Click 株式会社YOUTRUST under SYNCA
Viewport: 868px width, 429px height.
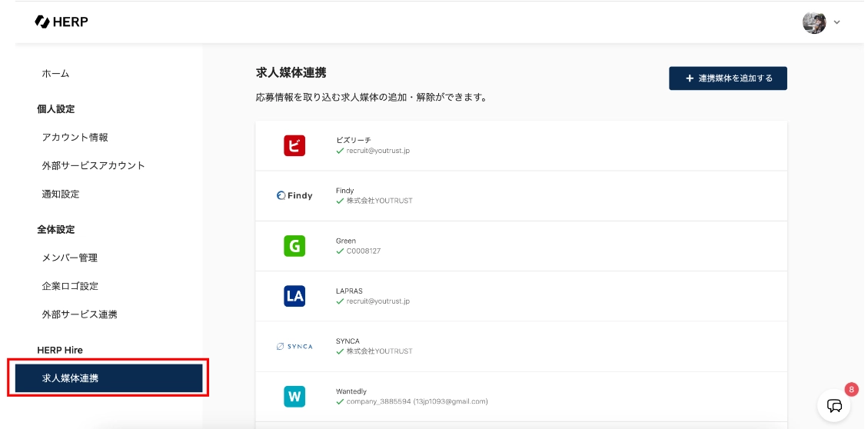(x=380, y=351)
